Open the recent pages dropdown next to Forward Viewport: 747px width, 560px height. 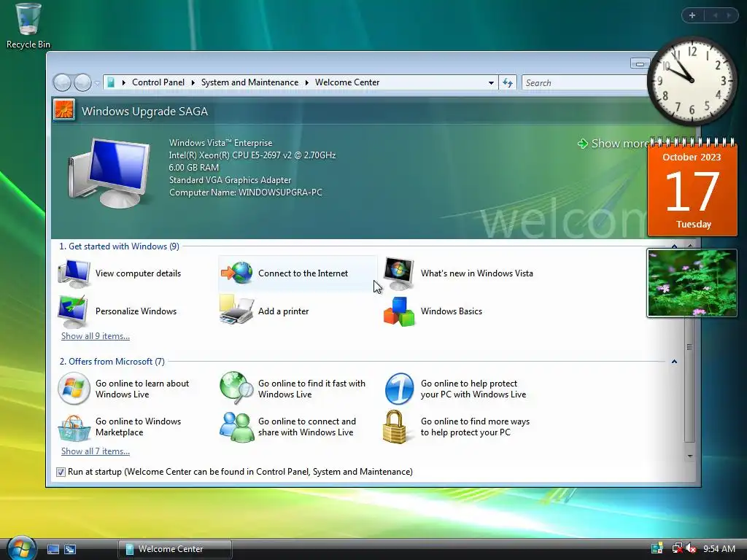(x=97, y=83)
